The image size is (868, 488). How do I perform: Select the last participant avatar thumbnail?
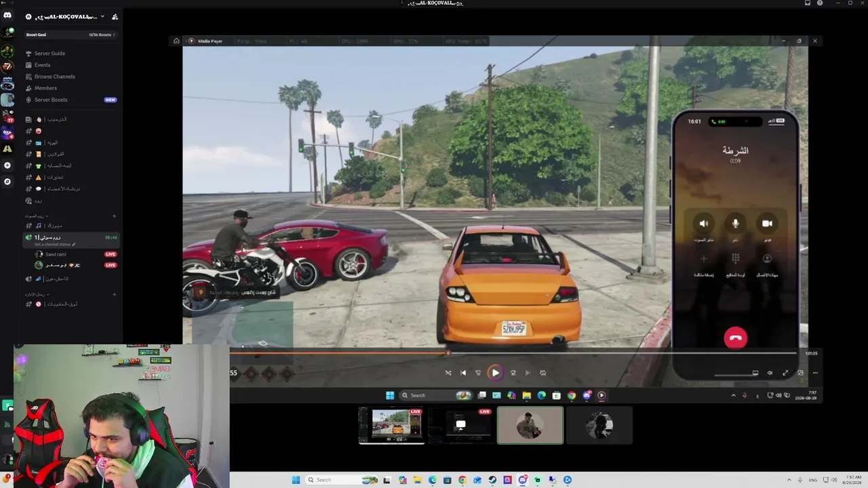[599, 425]
